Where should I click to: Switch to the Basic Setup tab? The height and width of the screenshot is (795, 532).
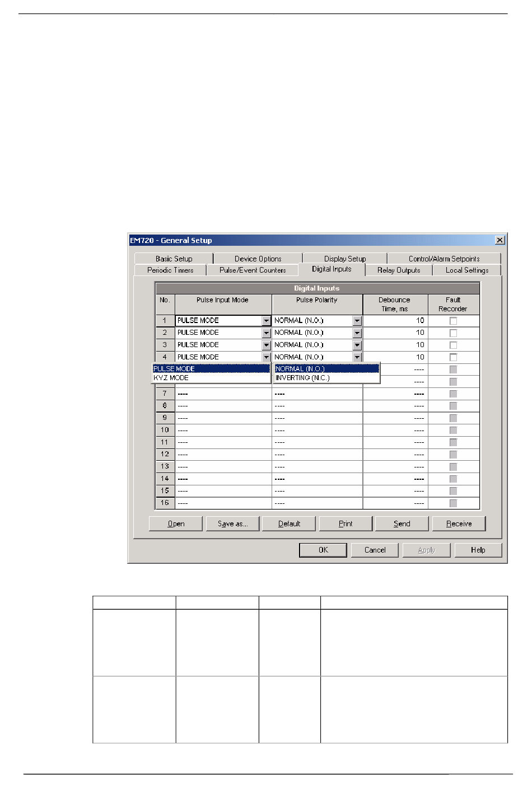coord(174,259)
